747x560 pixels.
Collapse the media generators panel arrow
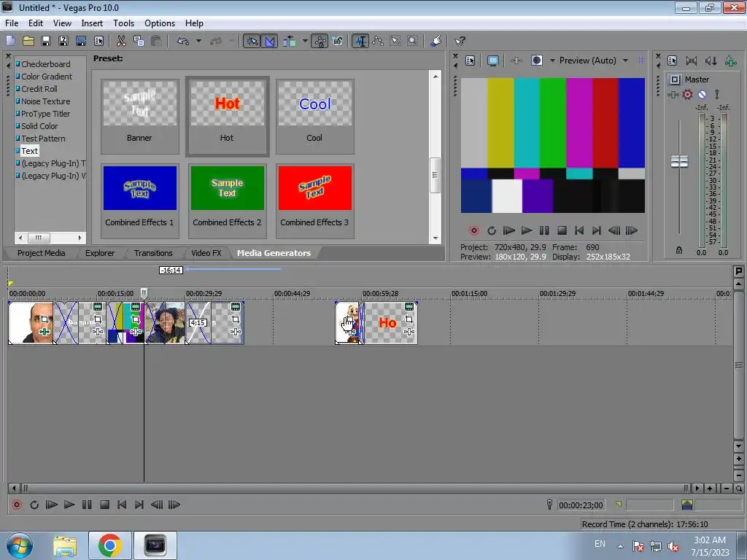pyautogui.click(x=8, y=66)
